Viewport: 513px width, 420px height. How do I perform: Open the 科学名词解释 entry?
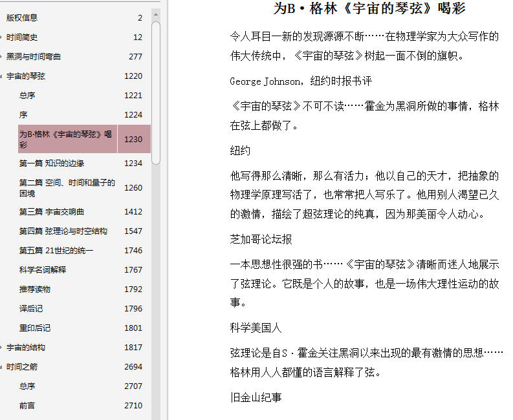pyautogui.click(x=43, y=270)
